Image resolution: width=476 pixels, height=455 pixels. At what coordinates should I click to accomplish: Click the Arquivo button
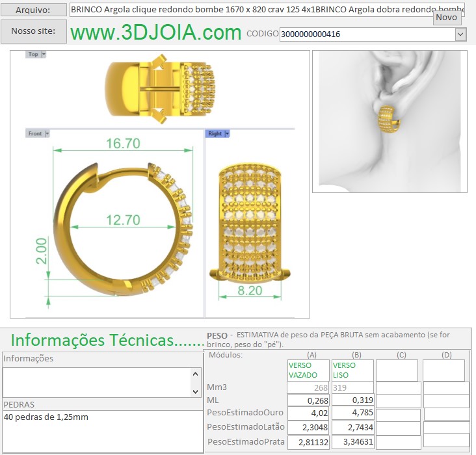point(33,10)
